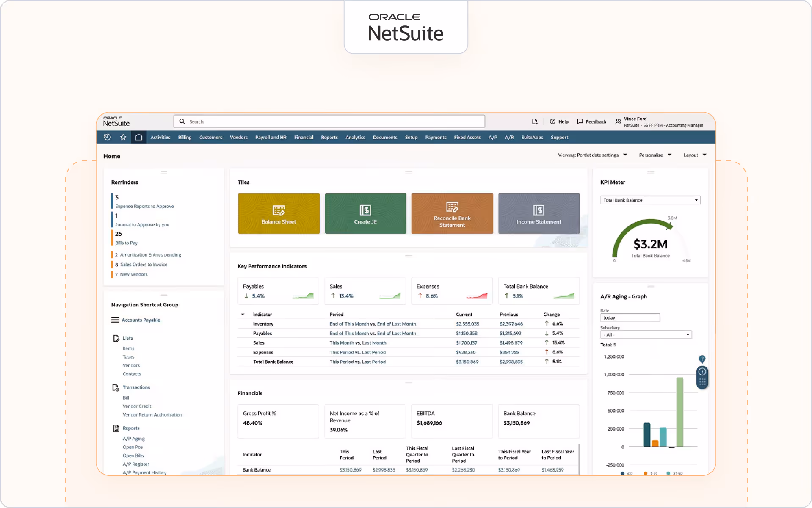Click the Accounts Payable hamburger icon
Image resolution: width=812 pixels, height=508 pixels.
pyautogui.click(x=115, y=320)
